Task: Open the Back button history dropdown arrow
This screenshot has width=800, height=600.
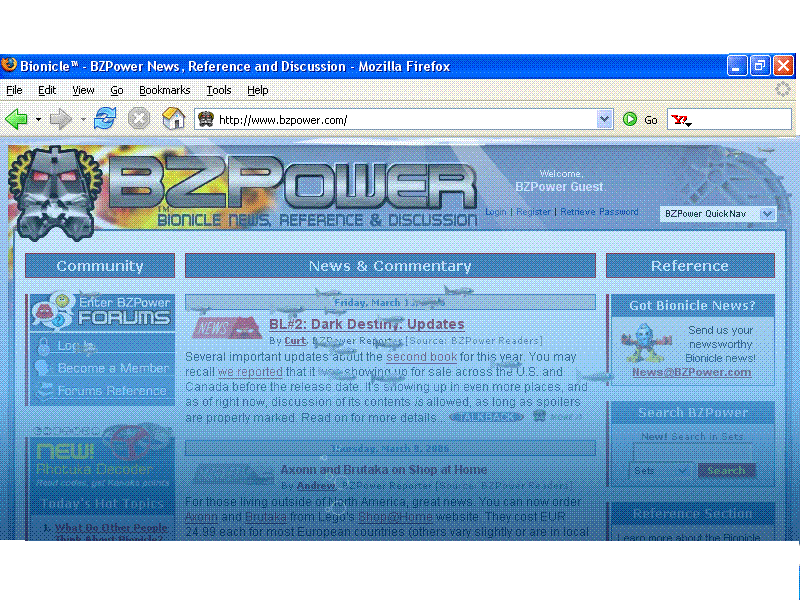Action: click(38, 120)
